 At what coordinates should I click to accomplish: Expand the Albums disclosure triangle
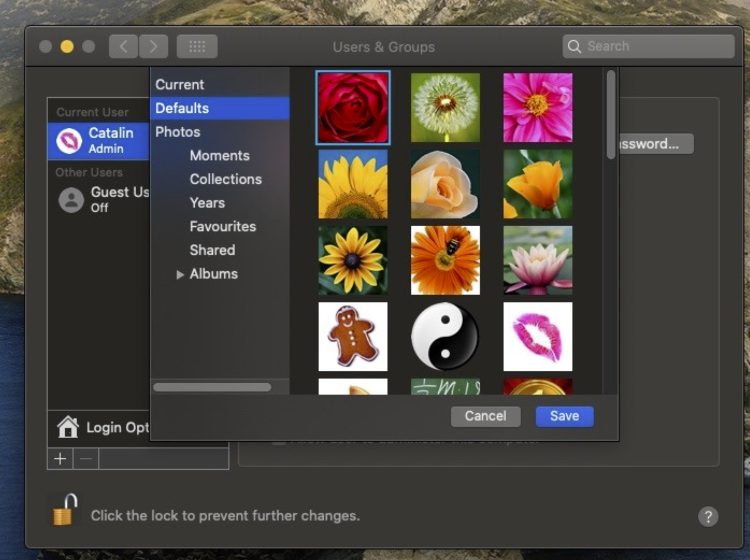coord(180,274)
